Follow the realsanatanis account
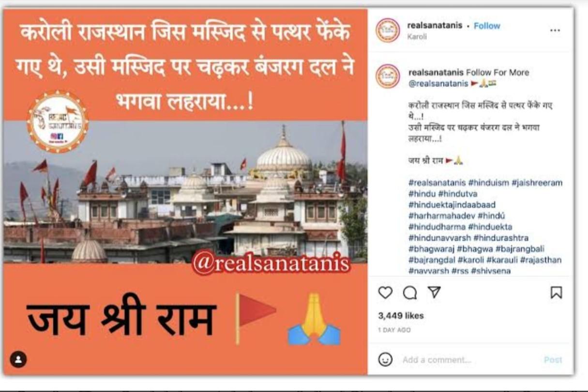The width and height of the screenshot is (588, 392). (487, 26)
